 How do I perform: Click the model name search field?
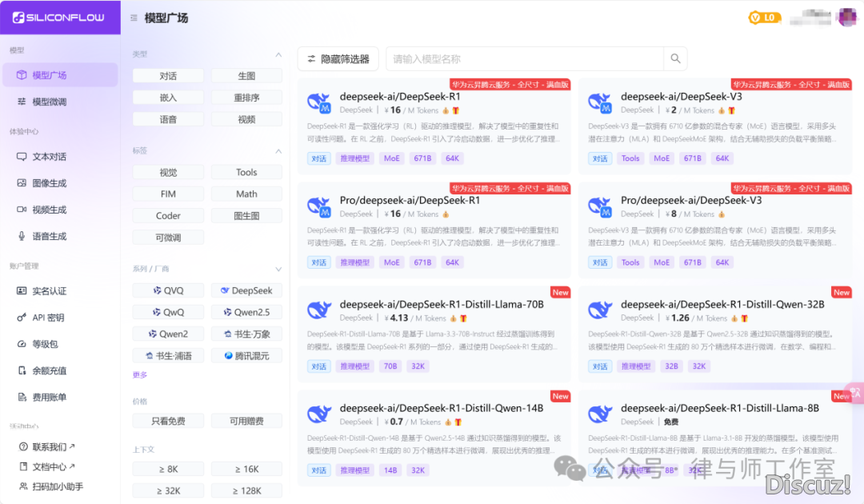coord(525,59)
